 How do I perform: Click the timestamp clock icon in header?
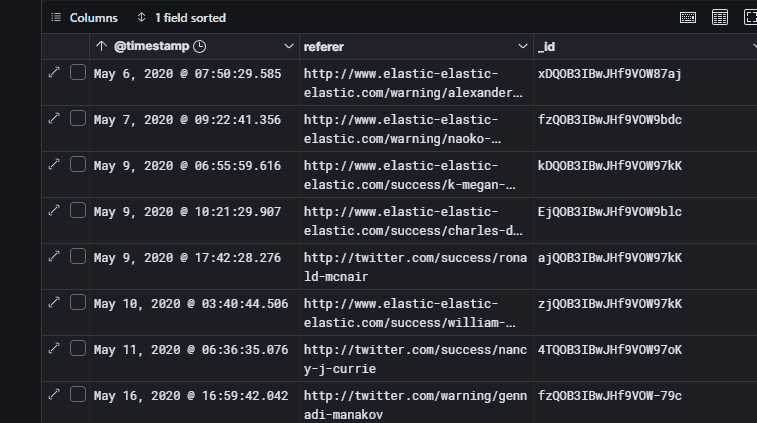199,46
